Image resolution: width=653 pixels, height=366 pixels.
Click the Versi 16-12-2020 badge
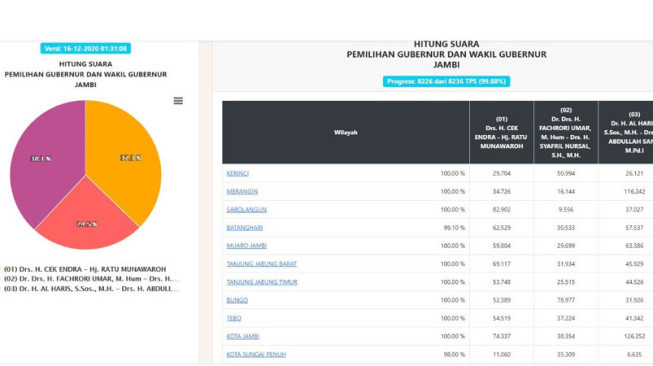pos(85,48)
